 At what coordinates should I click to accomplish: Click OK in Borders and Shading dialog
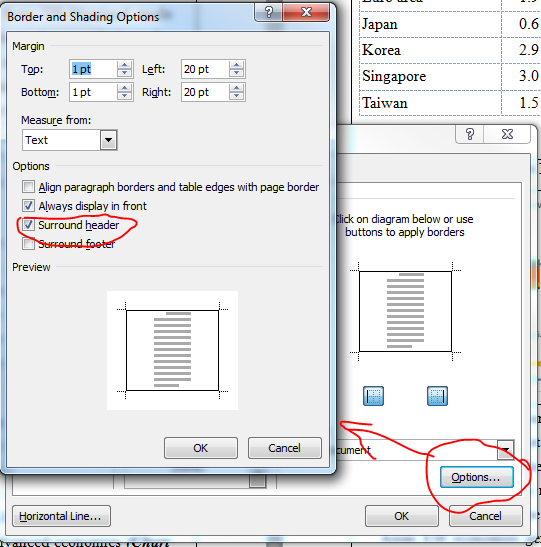[x=402, y=516]
